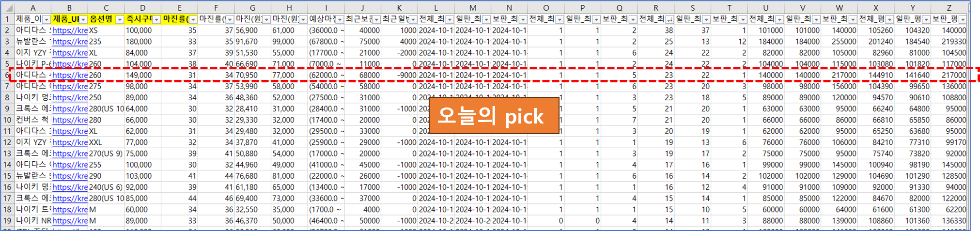Click expected margin cell (1700.0 ~
This screenshot has width=980, height=231.
click(x=326, y=210)
